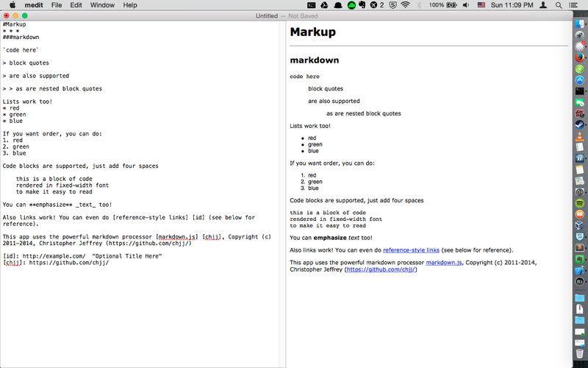Open Steam from the Dock
Image resolution: width=588 pixels, height=368 pixels.
tap(580, 124)
